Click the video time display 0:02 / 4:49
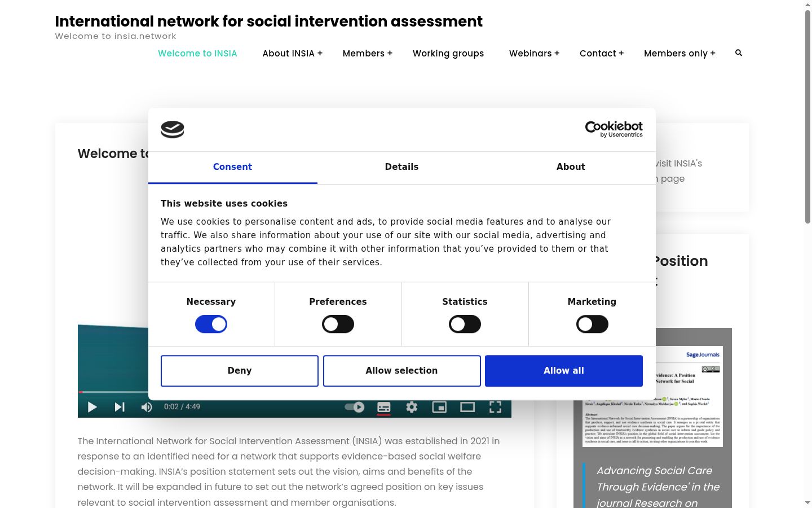The width and height of the screenshot is (812, 508). [x=182, y=407]
